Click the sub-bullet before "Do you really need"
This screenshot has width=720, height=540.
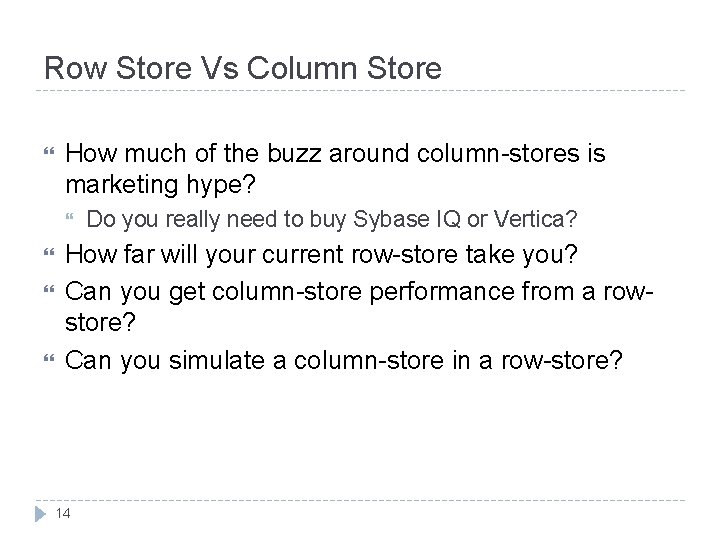click(69, 220)
